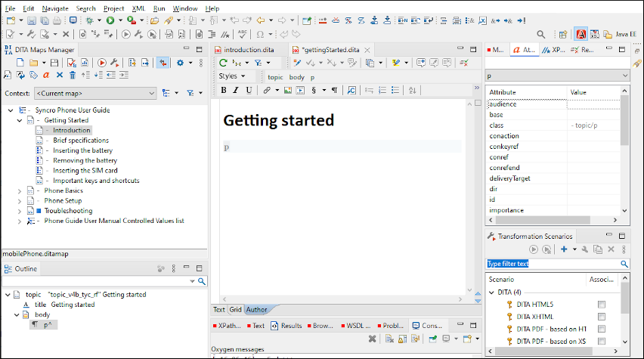Click the Bold formatting icon
Viewport: 644px width, 359px height.
224,90
